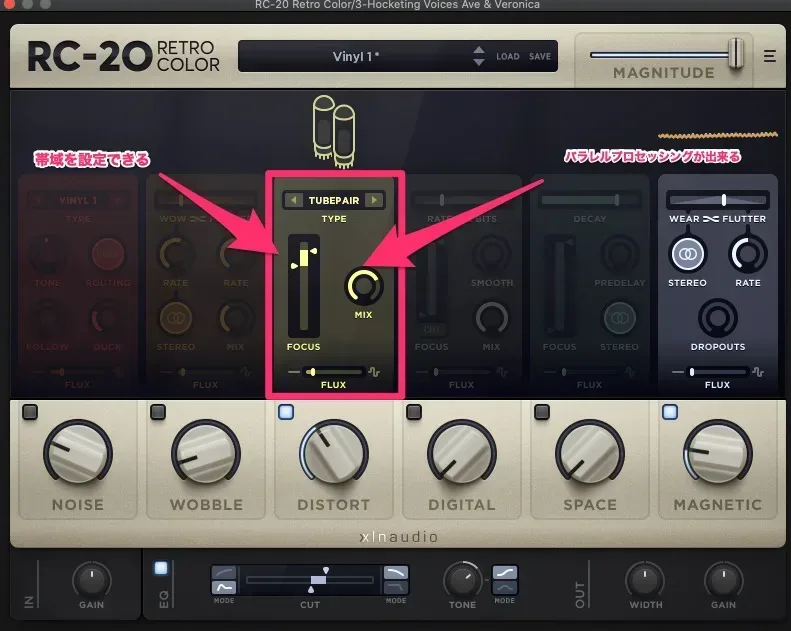
Task: Toggle the dimmed Space STEREO button
Action: click(x=620, y=318)
